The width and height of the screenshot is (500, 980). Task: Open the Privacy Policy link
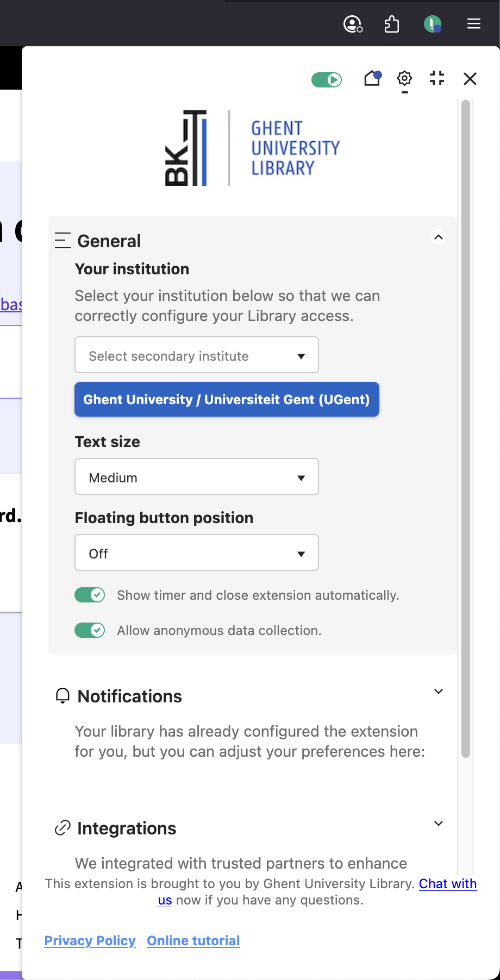click(90, 940)
